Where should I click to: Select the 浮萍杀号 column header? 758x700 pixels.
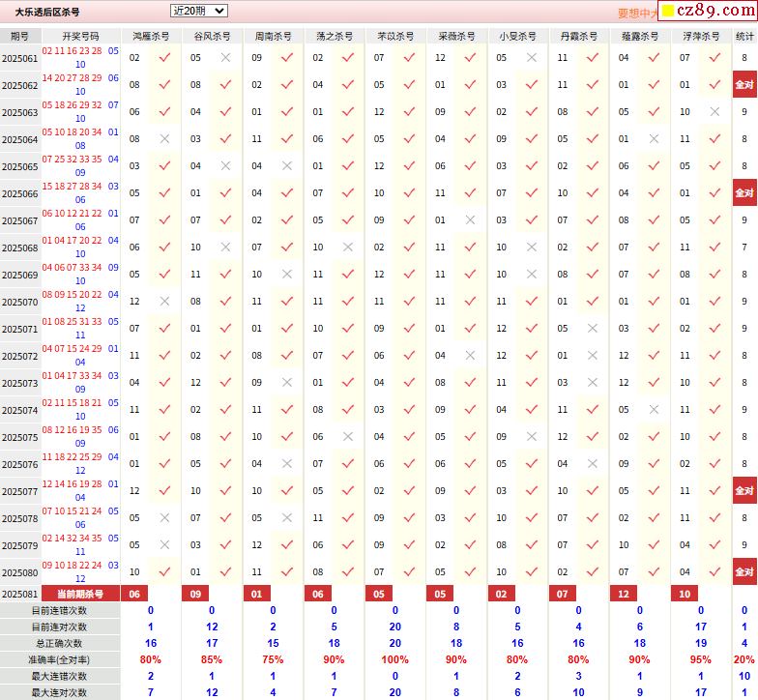point(701,37)
